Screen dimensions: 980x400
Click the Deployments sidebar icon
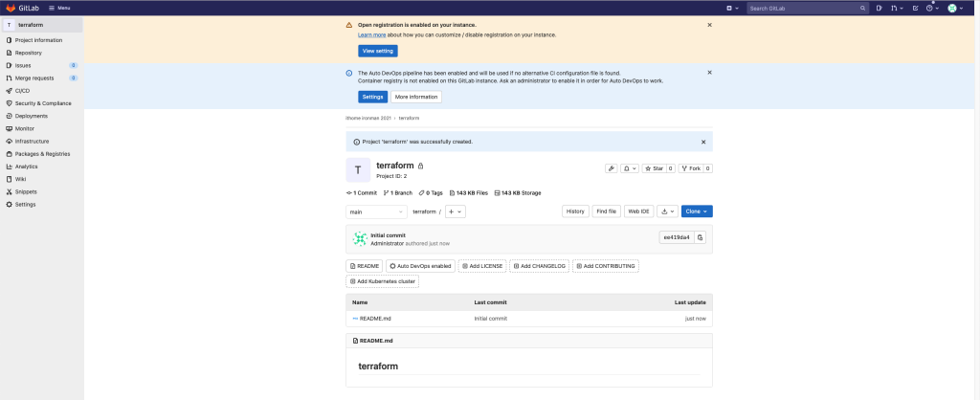(9, 116)
